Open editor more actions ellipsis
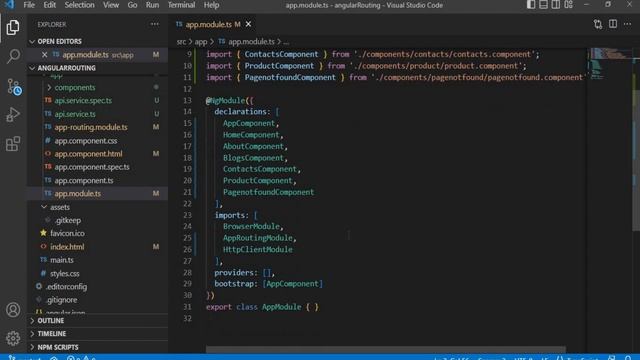640x360 pixels. [x=627, y=24]
